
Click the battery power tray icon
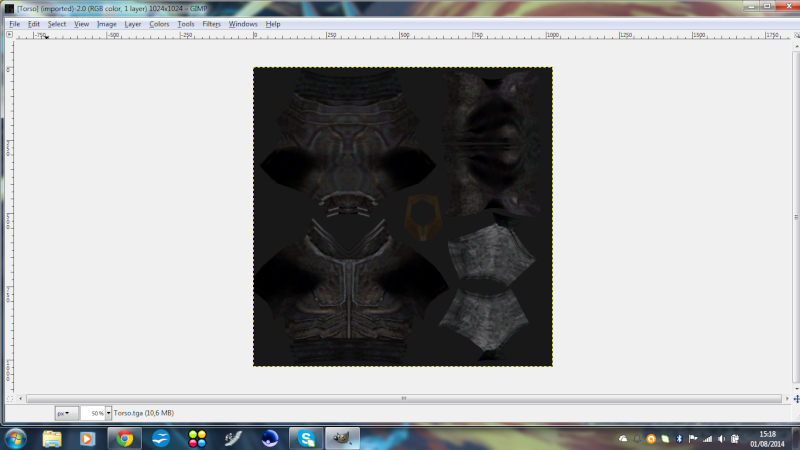(x=735, y=439)
